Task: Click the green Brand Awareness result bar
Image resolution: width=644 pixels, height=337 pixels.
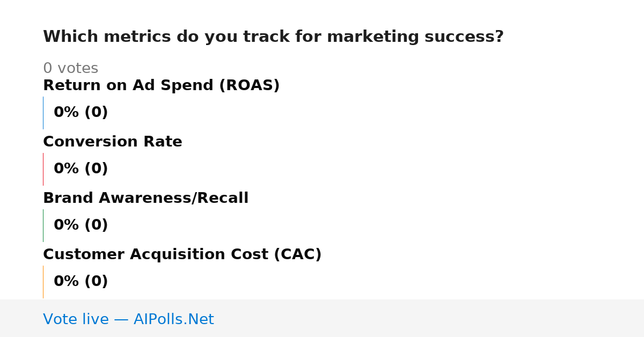Action: [x=43, y=225]
